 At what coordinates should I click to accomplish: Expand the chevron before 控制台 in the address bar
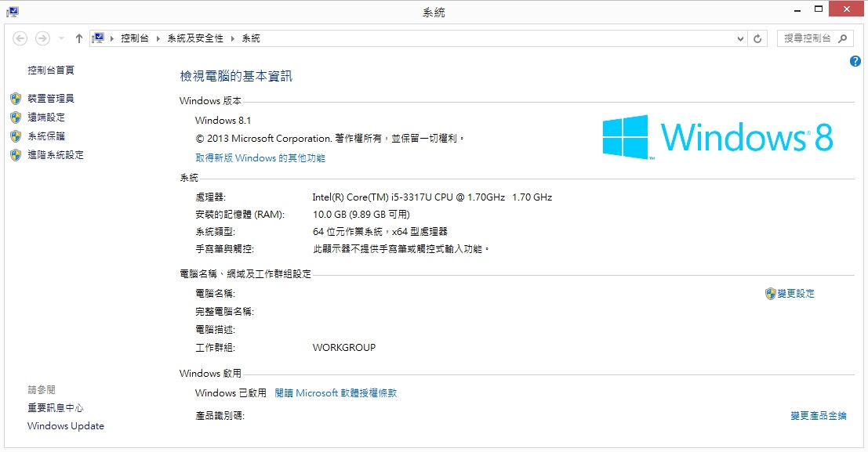[x=112, y=38]
